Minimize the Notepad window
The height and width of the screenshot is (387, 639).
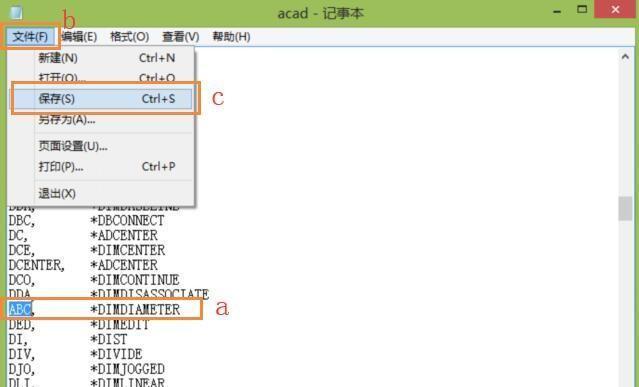(557, 11)
